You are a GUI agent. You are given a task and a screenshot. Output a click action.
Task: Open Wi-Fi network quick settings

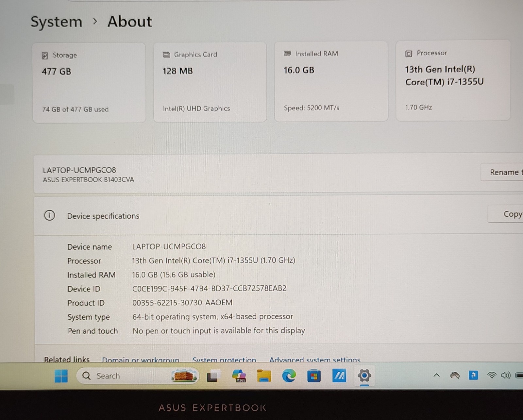point(492,375)
